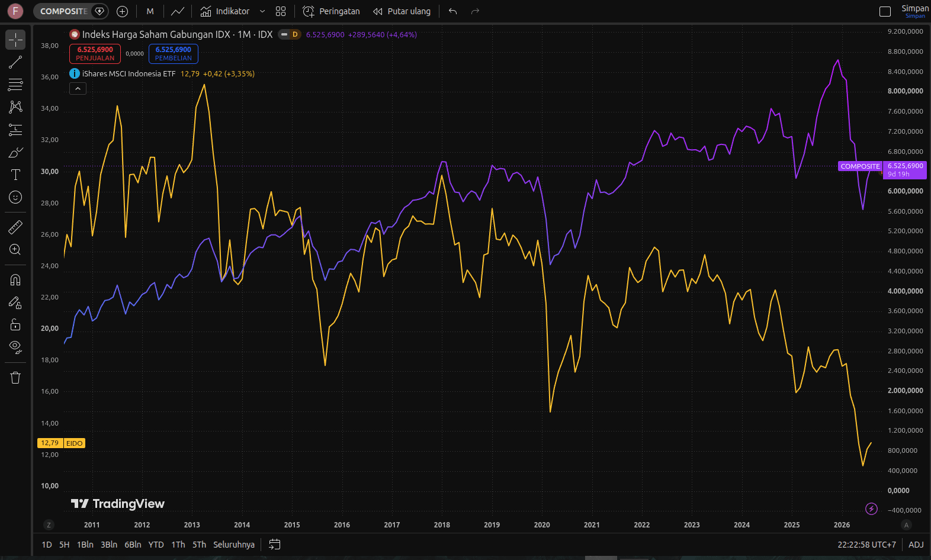Choose the chart pattern drawing tool
The width and height of the screenshot is (931, 560).
click(x=15, y=107)
